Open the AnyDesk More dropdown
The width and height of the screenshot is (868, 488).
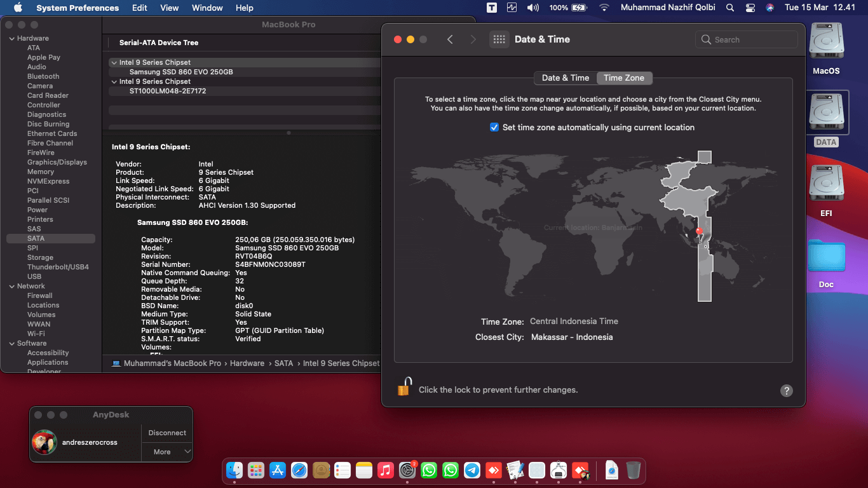[x=166, y=452]
